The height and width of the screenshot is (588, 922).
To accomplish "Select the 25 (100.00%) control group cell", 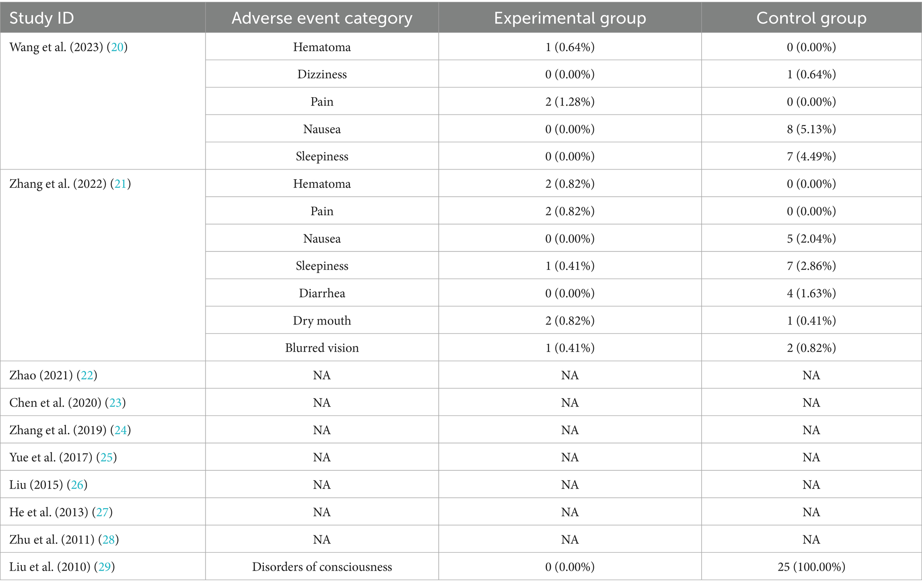I will point(811,567).
